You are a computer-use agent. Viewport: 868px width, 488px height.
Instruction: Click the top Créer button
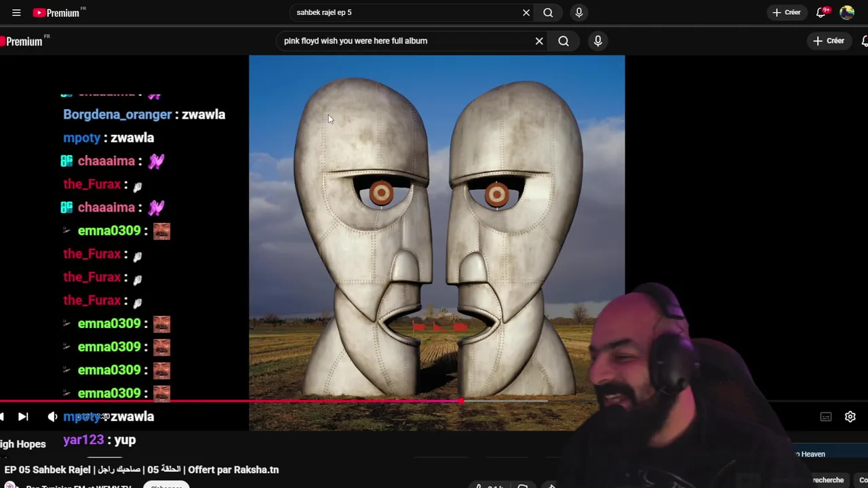[787, 12]
